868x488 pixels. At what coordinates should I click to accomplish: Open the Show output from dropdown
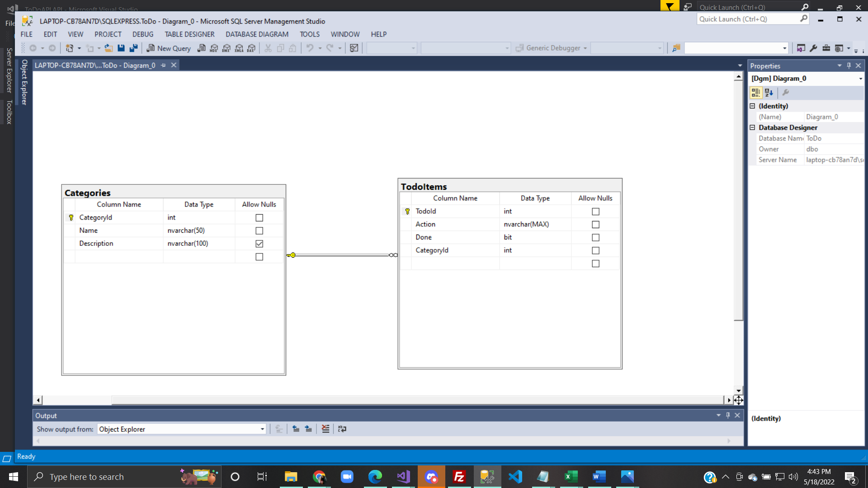262,429
